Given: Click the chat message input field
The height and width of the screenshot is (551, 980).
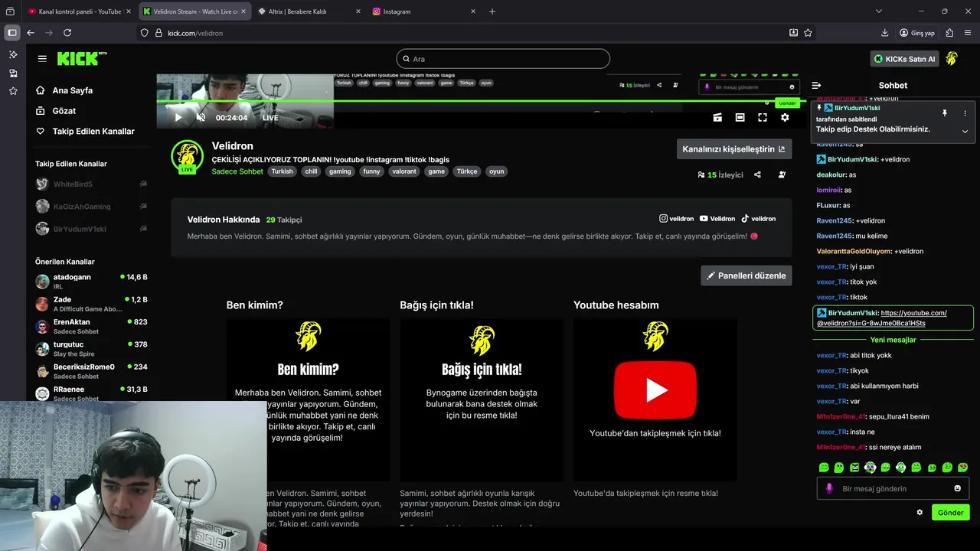Looking at the screenshot, I should coord(893,488).
